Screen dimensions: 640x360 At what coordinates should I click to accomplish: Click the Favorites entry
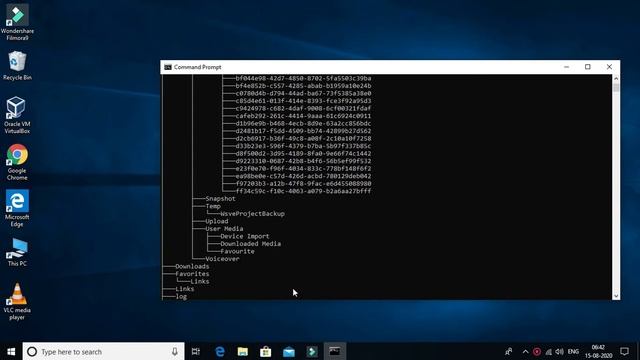(192, 274)
